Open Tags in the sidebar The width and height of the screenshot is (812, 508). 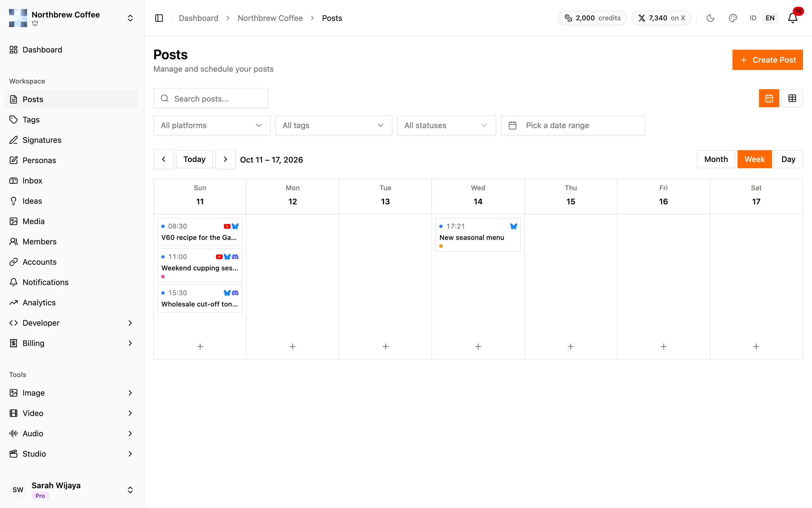click(x=72, y=120)
